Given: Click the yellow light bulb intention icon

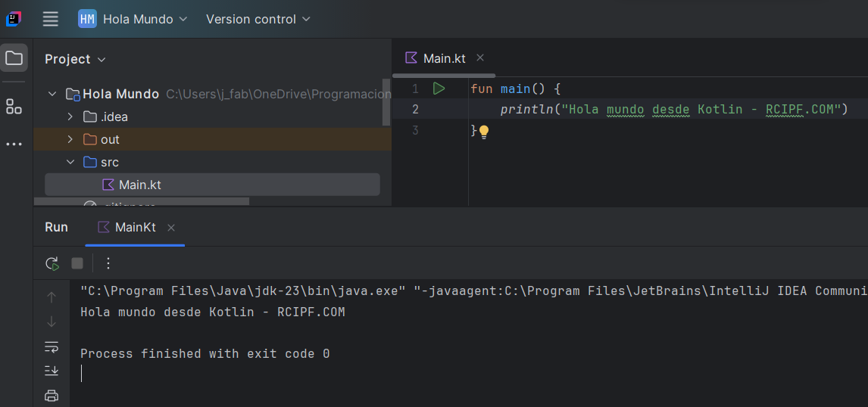Looking at the screenshot, I should click(484, 132).
